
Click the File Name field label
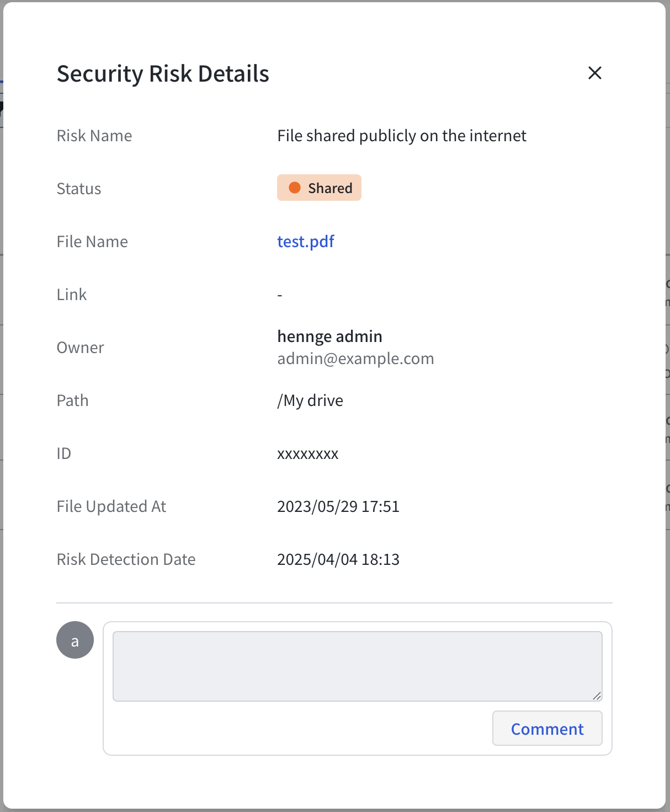tap(92, 242)
